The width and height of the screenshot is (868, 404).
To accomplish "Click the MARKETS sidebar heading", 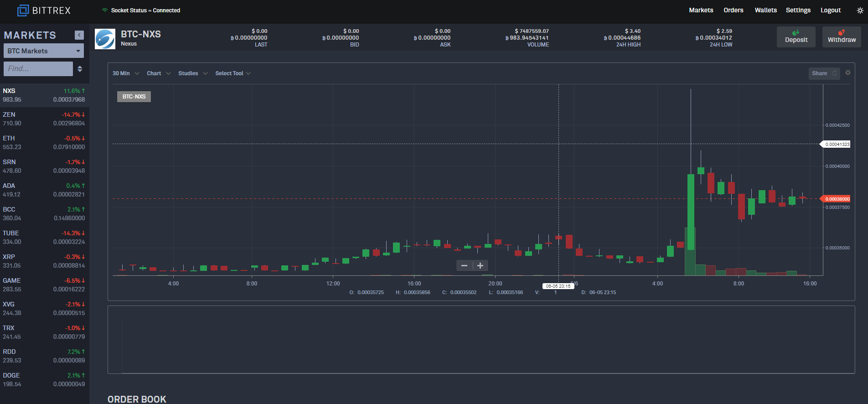I will pyautogui.click(x=30, y=35).
